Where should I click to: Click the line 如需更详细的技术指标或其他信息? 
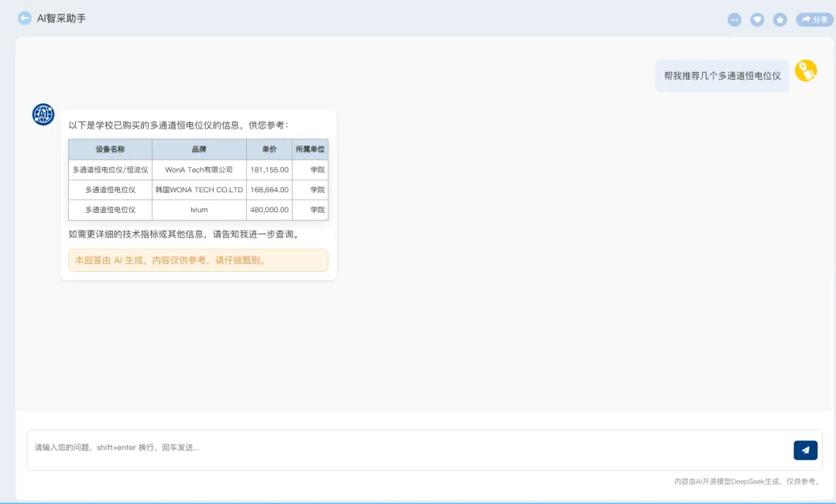(x=184, y=234)
